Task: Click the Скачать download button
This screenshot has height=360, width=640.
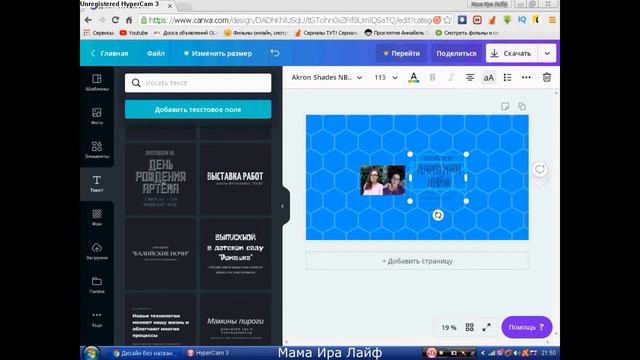Action: (511, 53)
